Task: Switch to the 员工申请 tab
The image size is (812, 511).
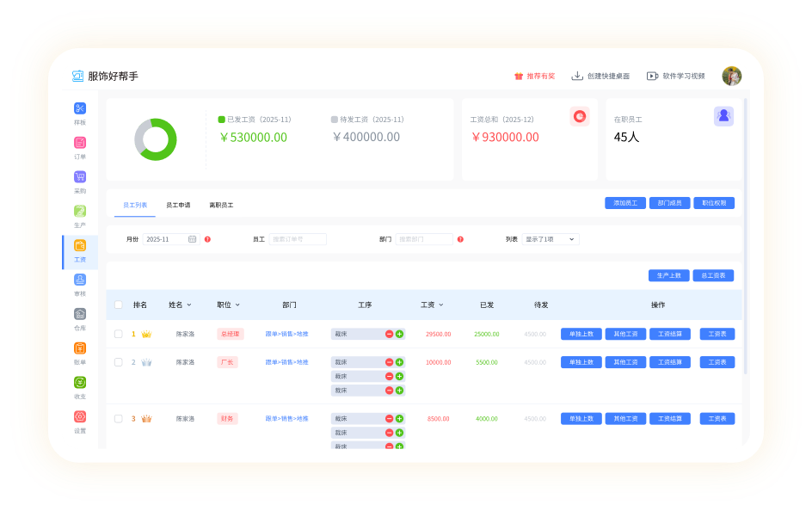Action: point(178,206)
